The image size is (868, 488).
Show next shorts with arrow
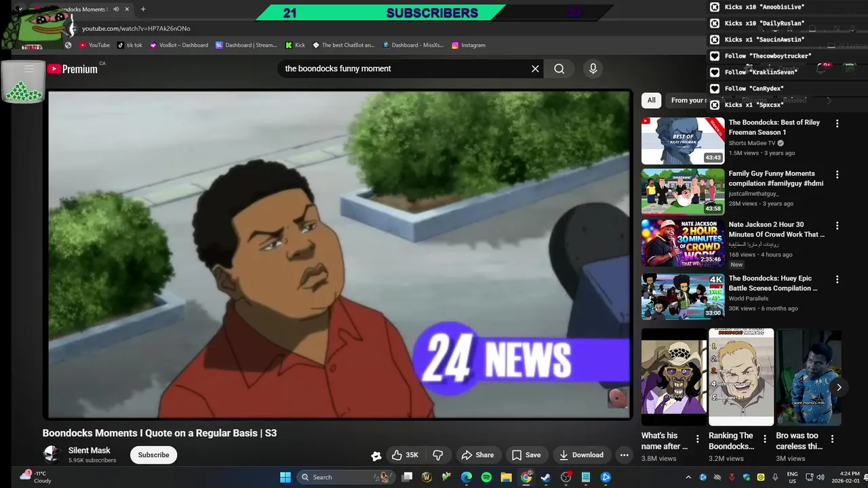pyautogui.click(x=839, y=387)
